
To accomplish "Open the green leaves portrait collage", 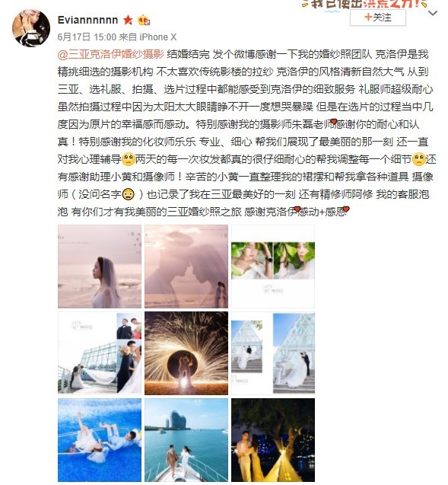I will point(273,266).
